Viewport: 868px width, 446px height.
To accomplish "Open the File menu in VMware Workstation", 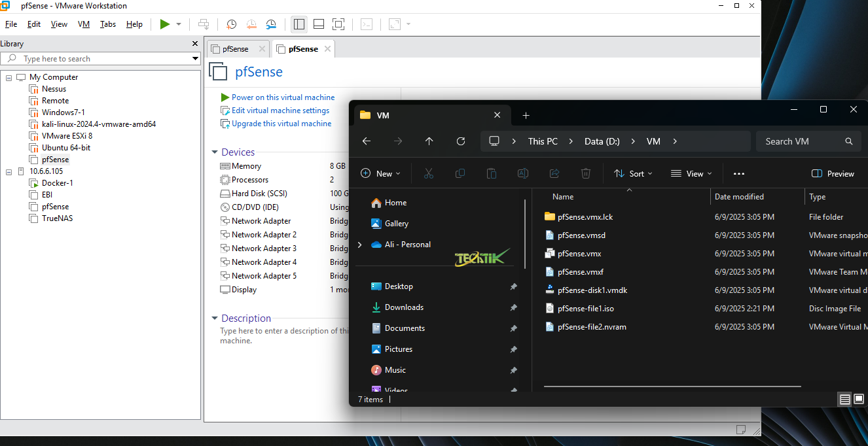I will point(11,24).
